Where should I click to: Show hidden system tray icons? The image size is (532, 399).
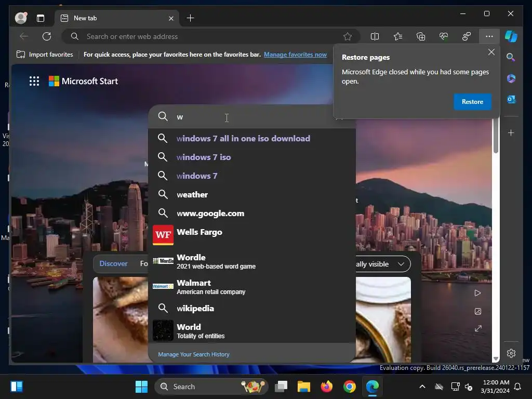422,387
